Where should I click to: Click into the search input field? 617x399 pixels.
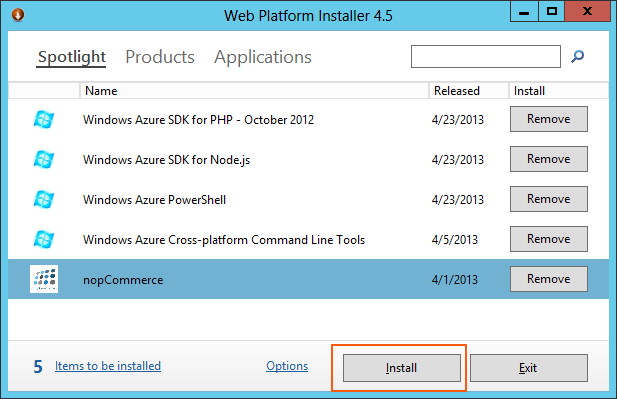(486, 57)
